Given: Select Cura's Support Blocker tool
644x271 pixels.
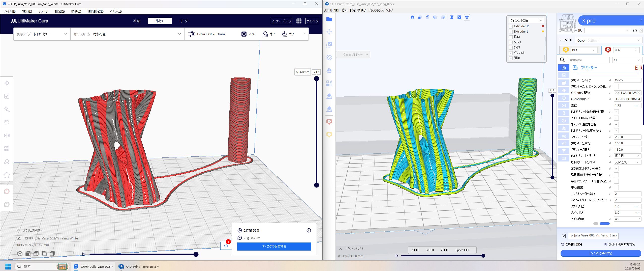Looking at the screenshot, I should pyautogui.click(x=7, y=162).
